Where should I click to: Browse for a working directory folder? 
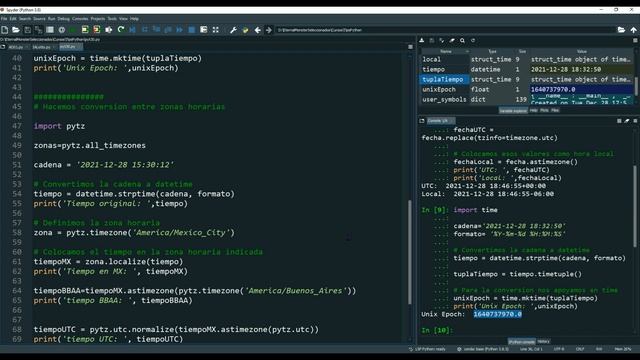pyautogui.click(x=621, y=30)
